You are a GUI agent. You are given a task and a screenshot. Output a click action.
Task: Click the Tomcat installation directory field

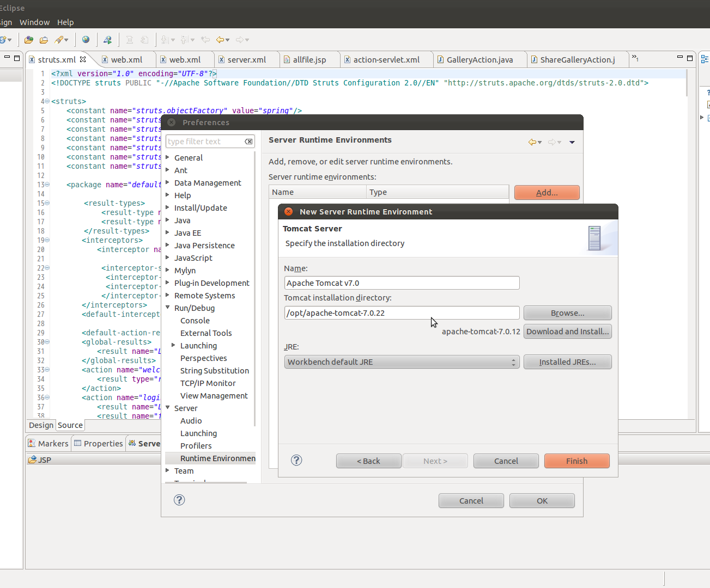[x=402, y=313]
